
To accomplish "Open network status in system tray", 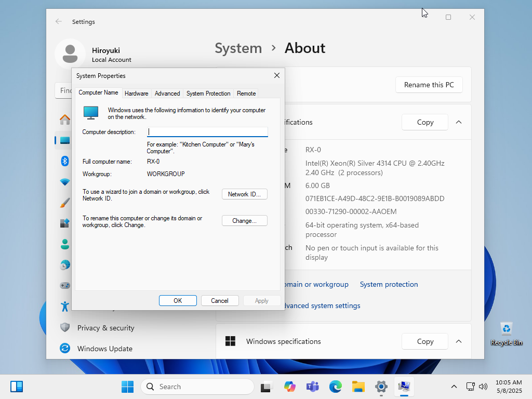I will pyautogui.click(x=471, y=387).
